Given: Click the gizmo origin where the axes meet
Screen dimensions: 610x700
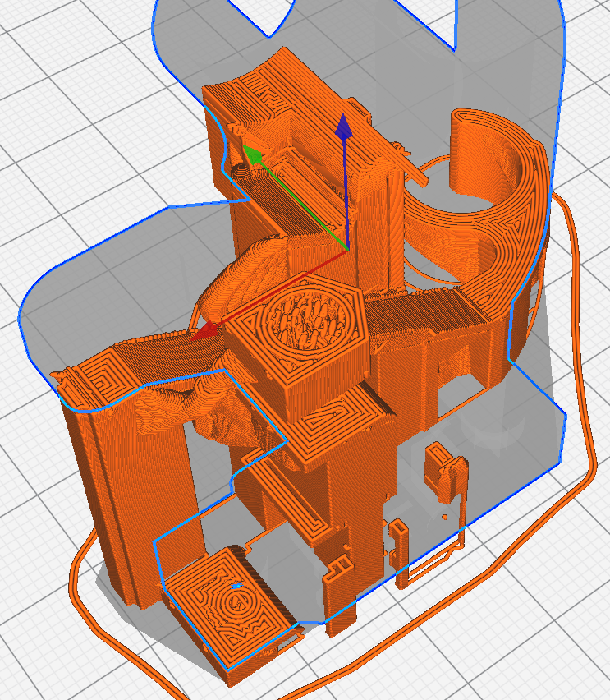Looking at the screenshot, I should 347,251.
